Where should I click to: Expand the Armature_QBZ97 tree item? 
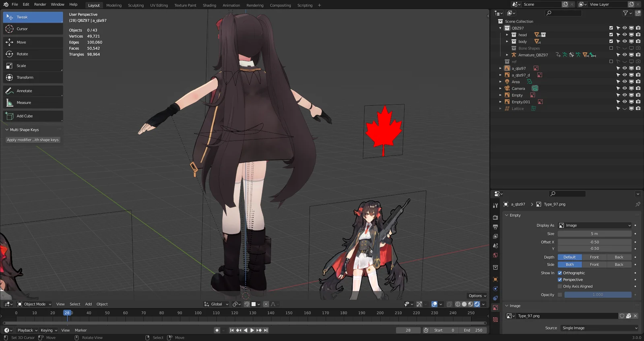507,55
